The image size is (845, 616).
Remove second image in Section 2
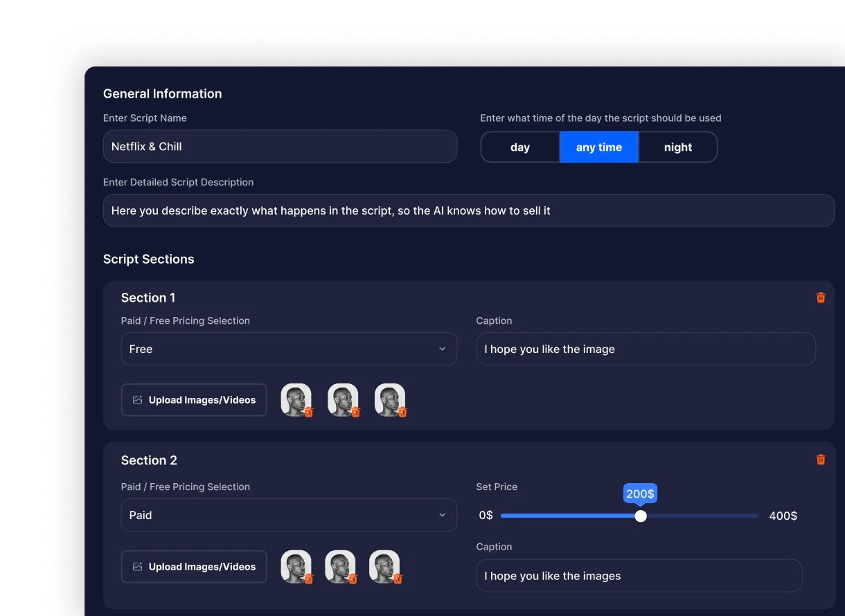353,579
